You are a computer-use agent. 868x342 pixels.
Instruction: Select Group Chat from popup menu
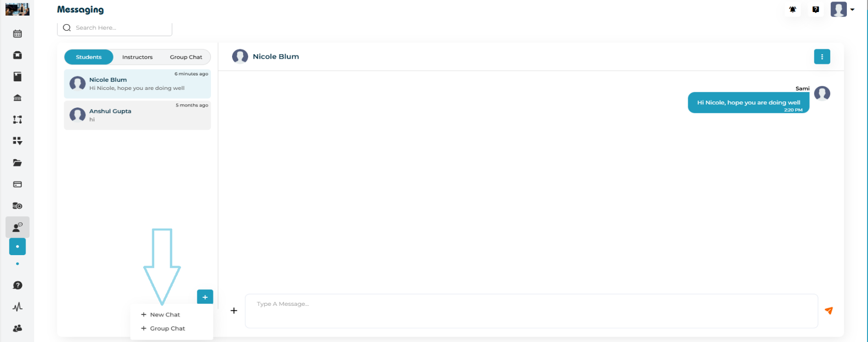pyautogui.click(x=167, y=328)
